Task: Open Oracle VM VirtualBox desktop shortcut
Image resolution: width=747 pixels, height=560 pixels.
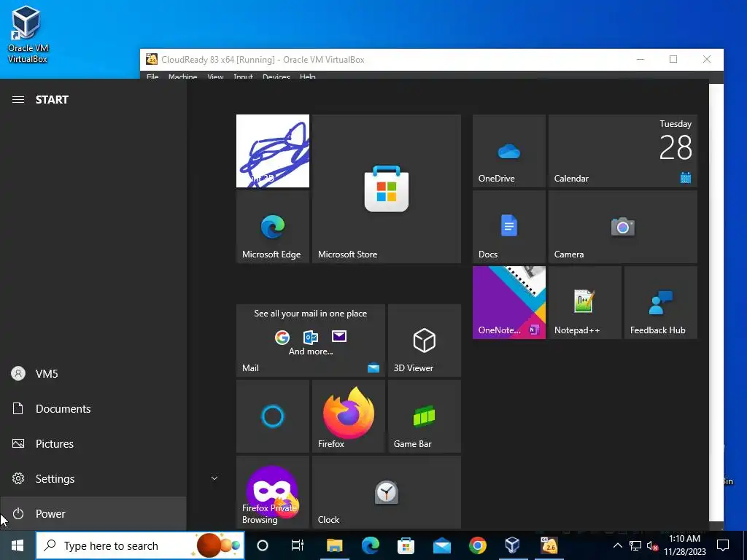Action: click(28, 35)
